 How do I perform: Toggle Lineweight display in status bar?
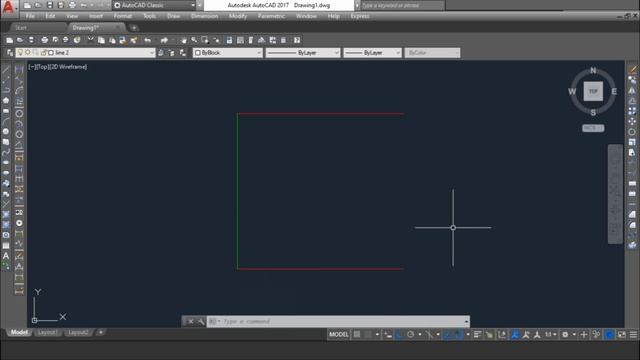tap(477, 335)
